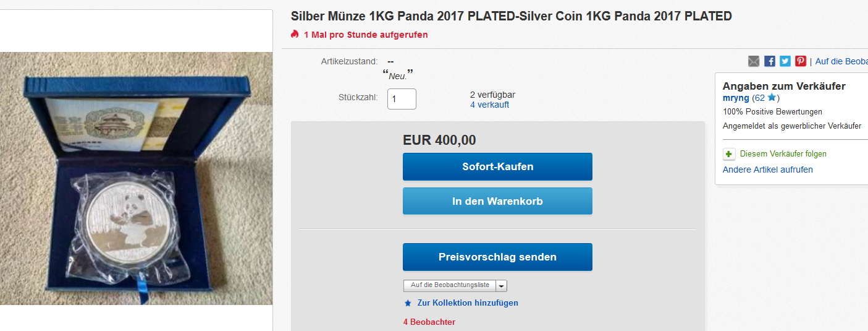This screenshot has width=868, height=331.
Task: Share the listing via email icon
Action: (754, 61)
